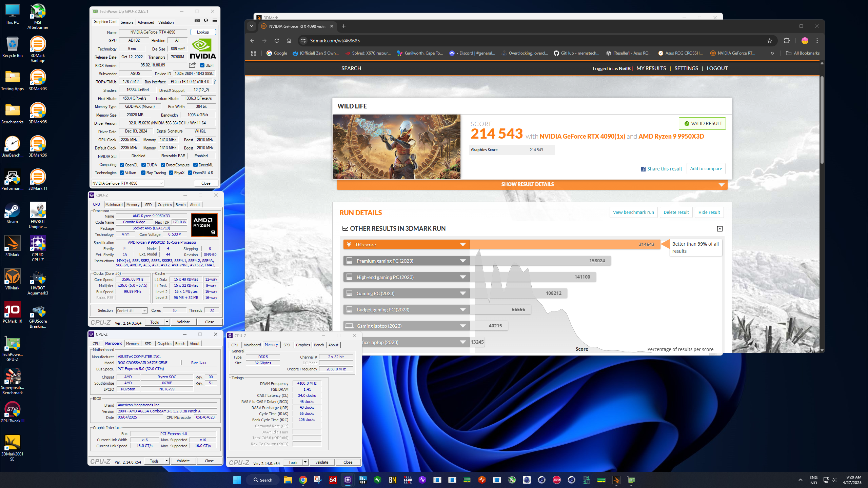
Task: Toggle the DirectML checkbox
Action: [195, 165]
